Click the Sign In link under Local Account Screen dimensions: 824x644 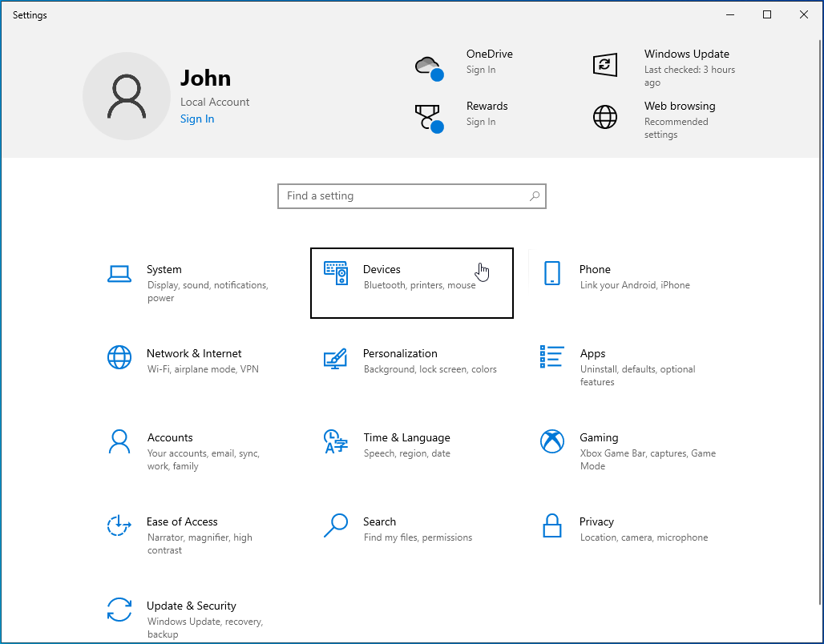pyautogui.click(x=197, y=119)
